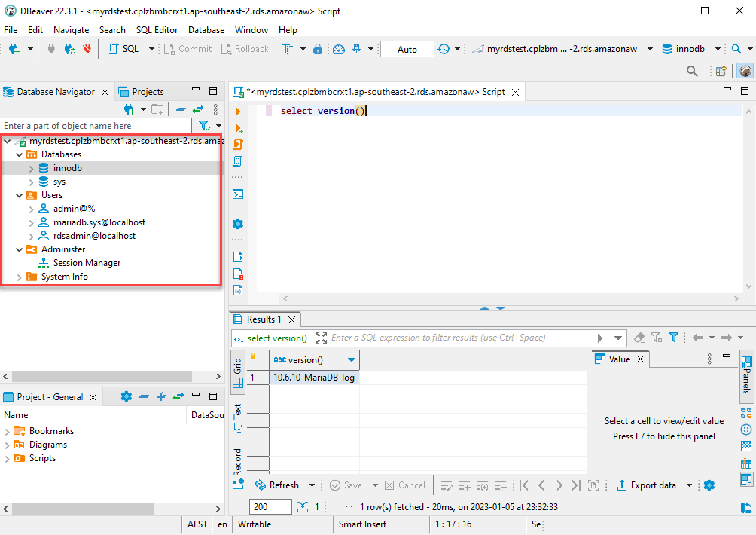Collapse the Users folder
The width and height of the screenshot is (756, 535).
20,195
